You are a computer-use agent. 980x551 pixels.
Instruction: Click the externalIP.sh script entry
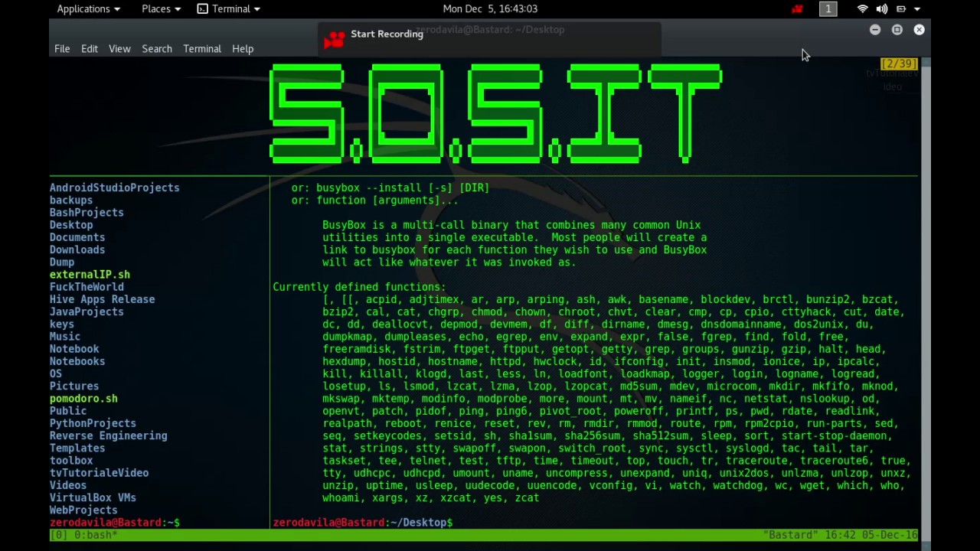point(90,274)
